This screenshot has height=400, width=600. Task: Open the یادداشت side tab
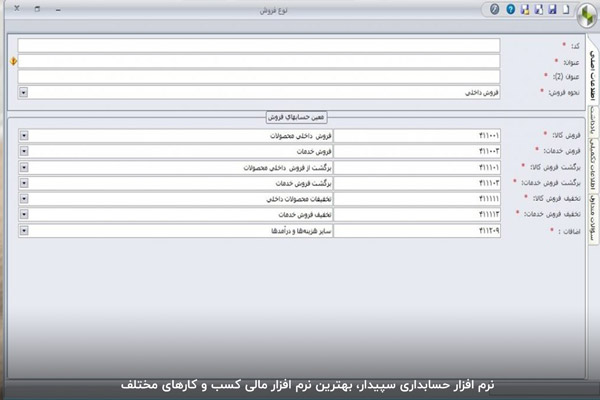coord(593,121)
